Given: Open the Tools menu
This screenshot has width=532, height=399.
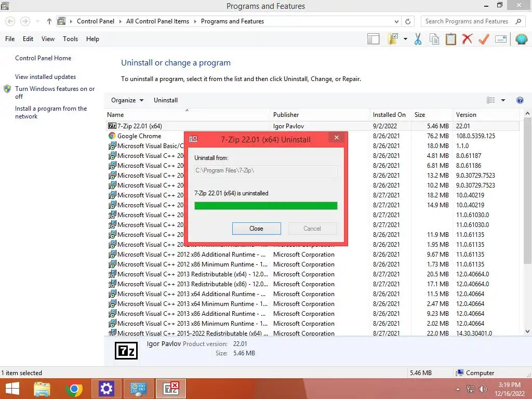Looking at the screenshot, I should point(70,39).
